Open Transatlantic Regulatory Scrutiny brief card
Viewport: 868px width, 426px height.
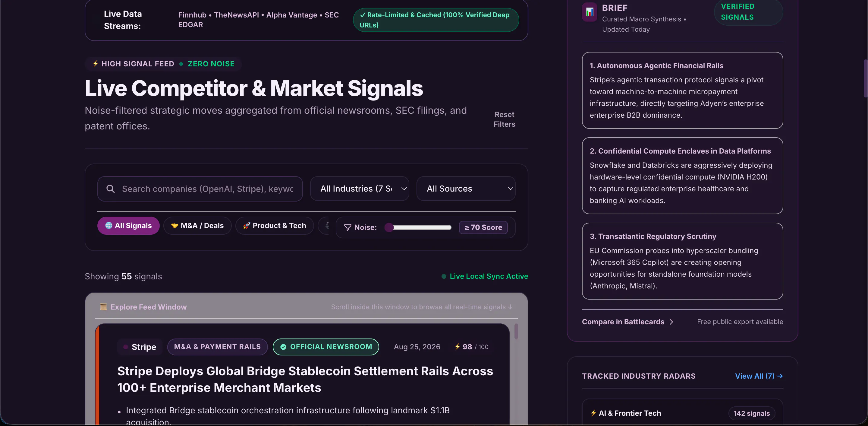682,261
